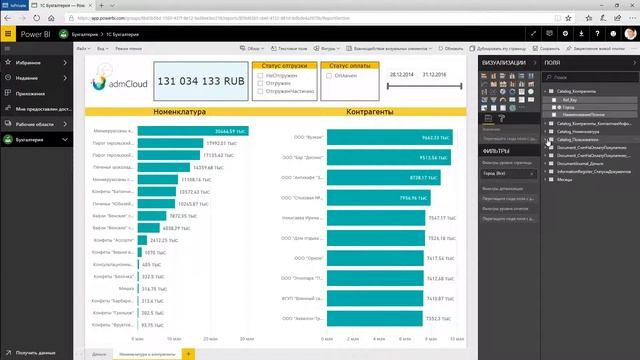Reload the page with the refresh icon
Screen dimensions: 640x360
point(37,18)
